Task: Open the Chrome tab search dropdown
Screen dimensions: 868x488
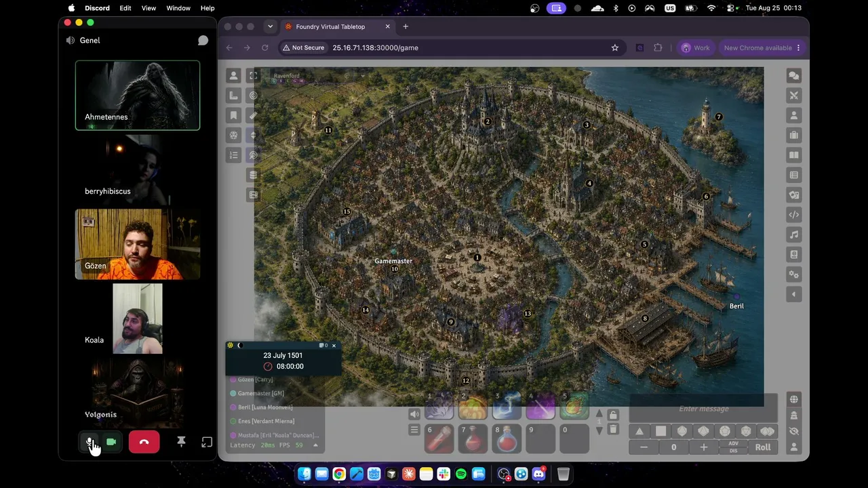Action: click(270, 26)
